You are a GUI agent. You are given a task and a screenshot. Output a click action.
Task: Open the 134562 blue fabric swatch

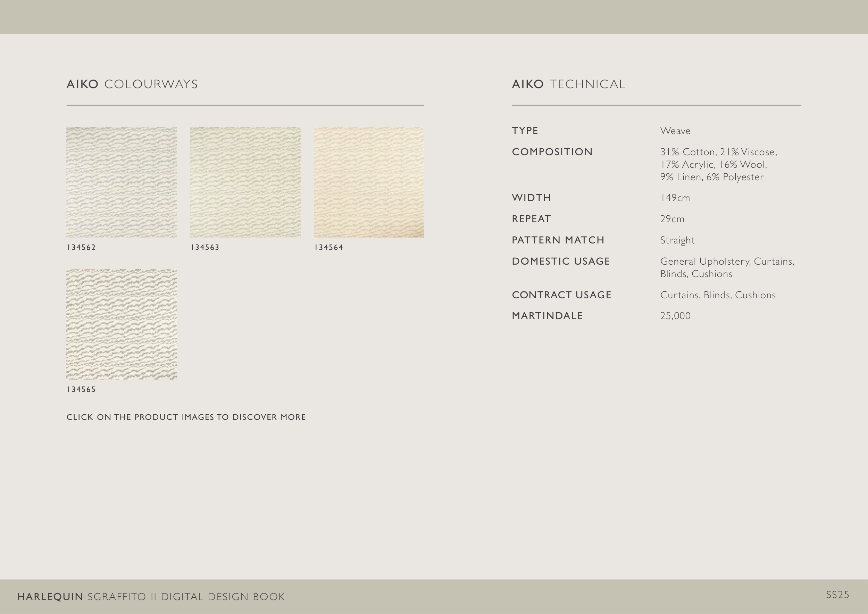point(122,182)
